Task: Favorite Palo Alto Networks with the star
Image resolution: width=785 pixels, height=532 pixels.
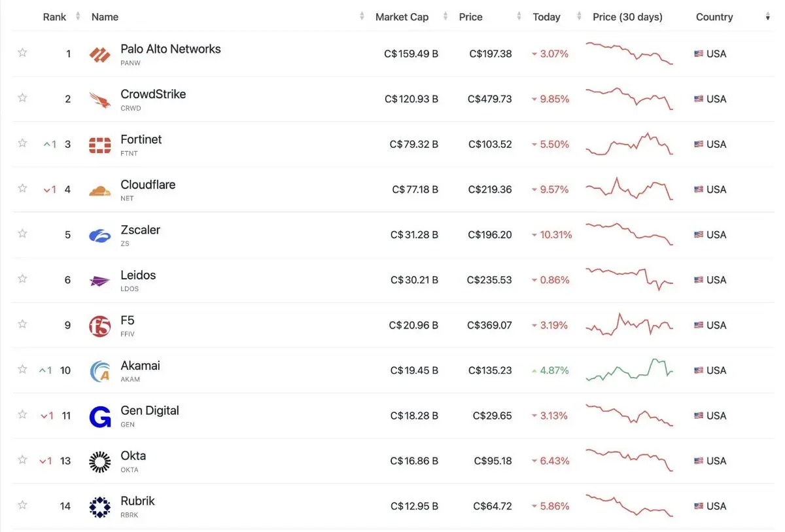Action: pyautogui.click(x=22, y=52)
